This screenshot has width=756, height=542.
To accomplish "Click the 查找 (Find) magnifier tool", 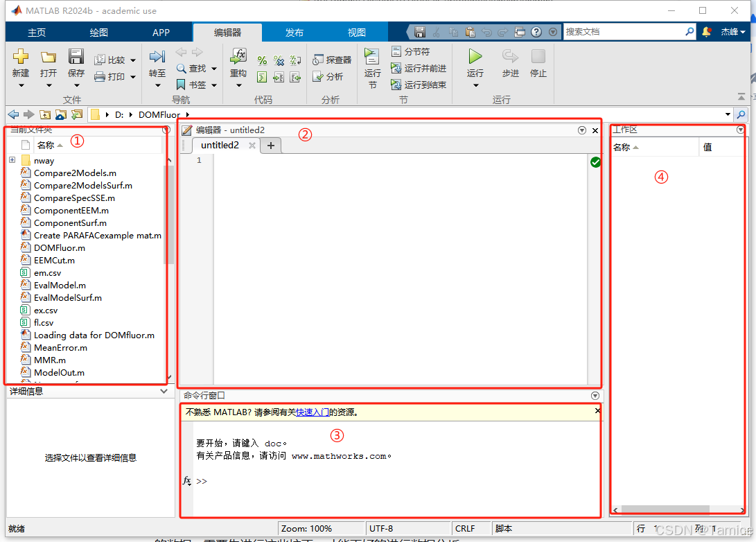I will (191, 69).
